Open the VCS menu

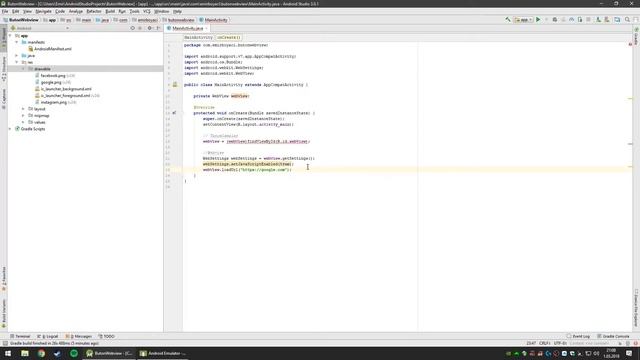click(x=147, y=11)
